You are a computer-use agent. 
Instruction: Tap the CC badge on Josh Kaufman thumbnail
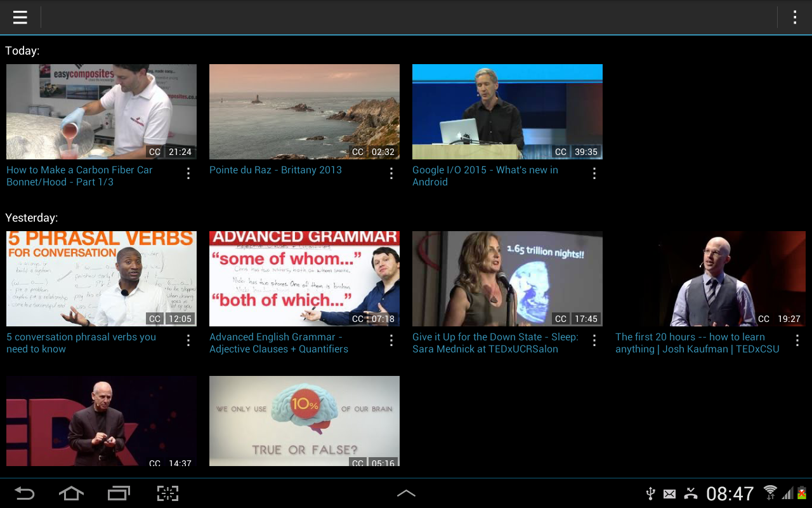pyautogui.click(x=764, y=319)
